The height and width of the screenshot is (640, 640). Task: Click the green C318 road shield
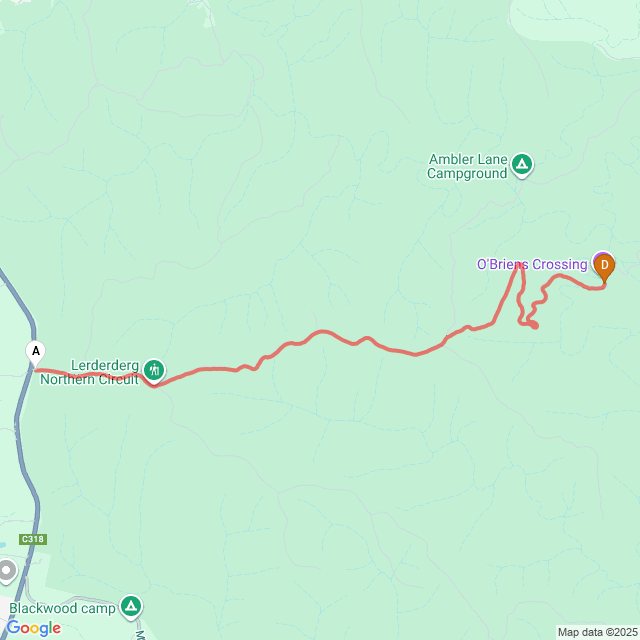33,539
